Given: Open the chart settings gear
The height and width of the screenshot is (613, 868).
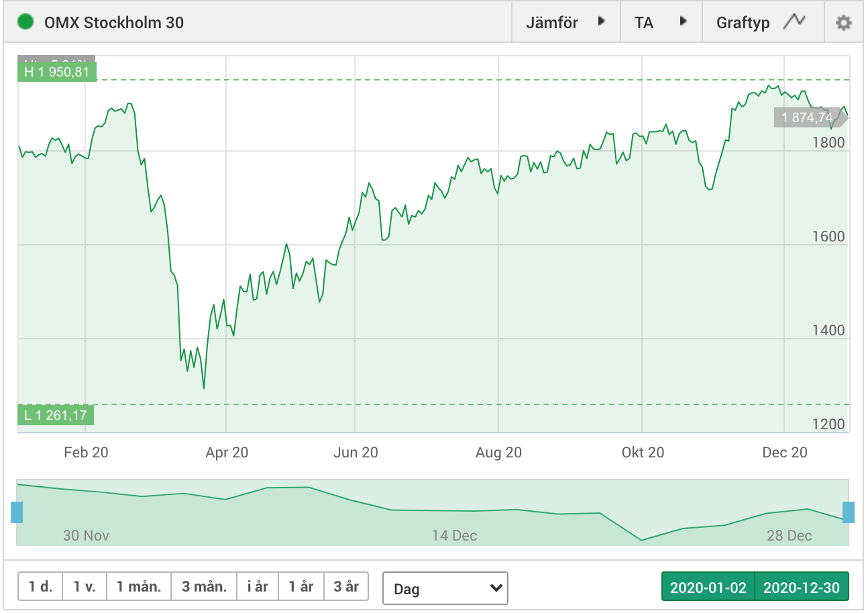Looking at the screenshot, I should click(x=843, y=23).
